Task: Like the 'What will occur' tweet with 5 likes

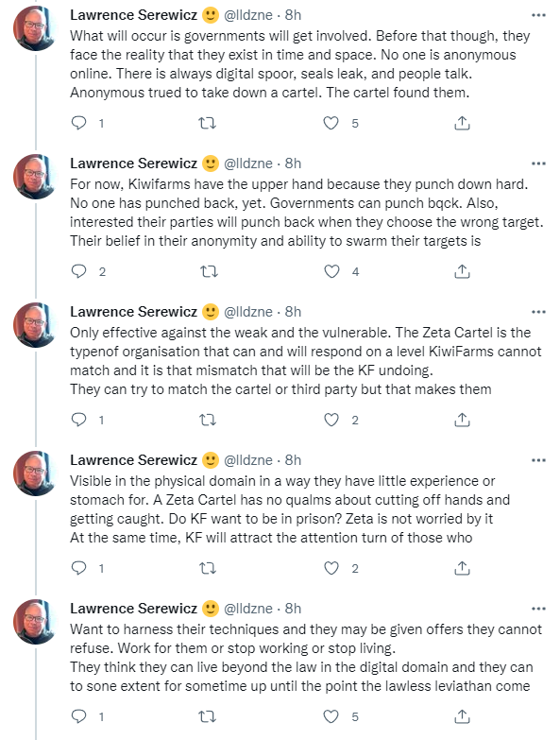Action: coord(331,123)
